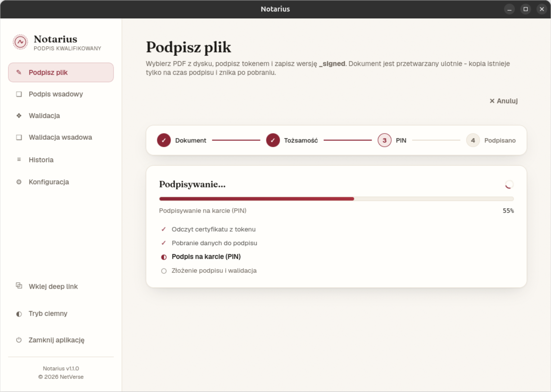551x392 pixels.
Task: Click the list icon beside Historia
Action: click(19, 160)
